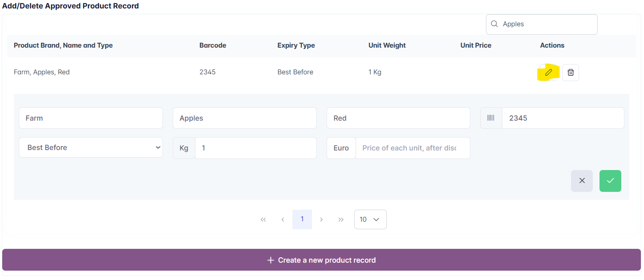Click the product name field containing Apples

coord(244,118)
